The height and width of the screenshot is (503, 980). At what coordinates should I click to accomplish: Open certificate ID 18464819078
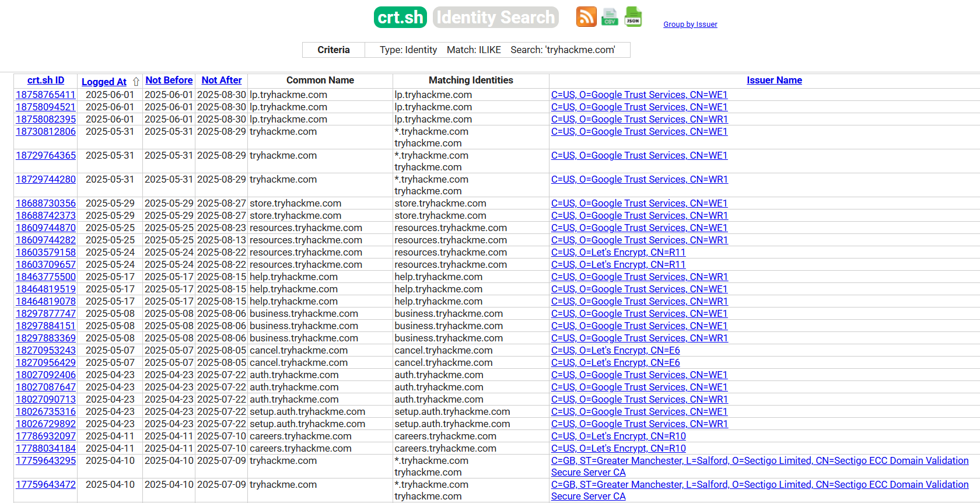point(45,301)
